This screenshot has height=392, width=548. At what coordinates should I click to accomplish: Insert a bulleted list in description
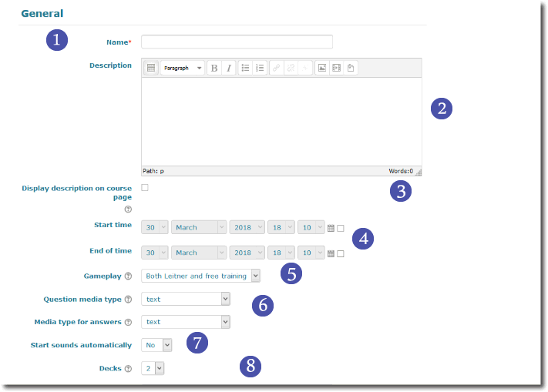(x=245, y=68)
